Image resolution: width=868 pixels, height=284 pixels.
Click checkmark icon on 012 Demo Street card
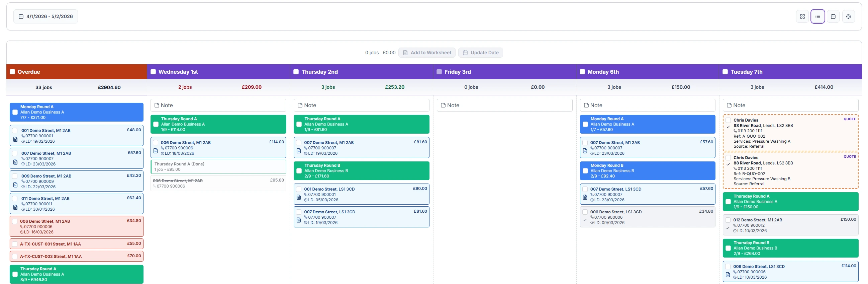(x=728, y=228)
